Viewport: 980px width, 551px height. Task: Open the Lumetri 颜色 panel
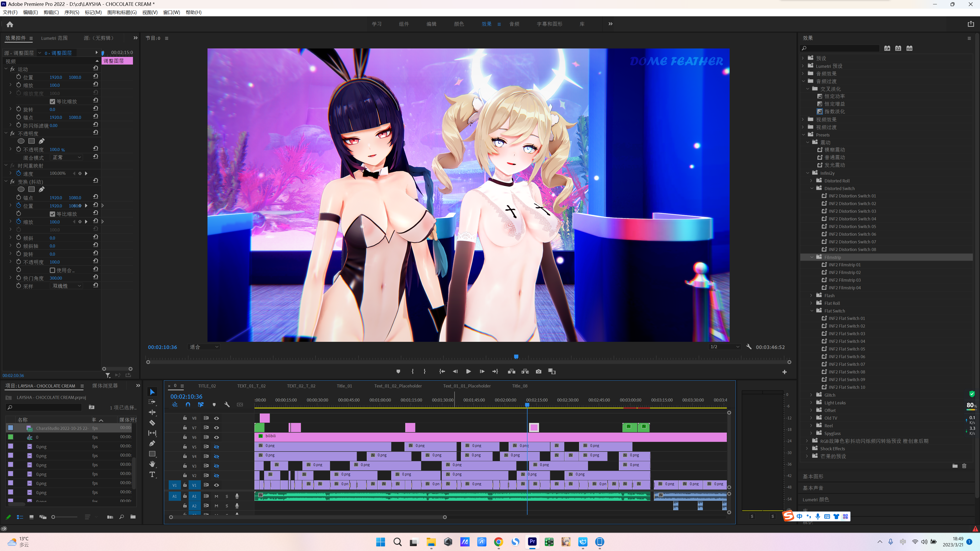pos(816,500)
